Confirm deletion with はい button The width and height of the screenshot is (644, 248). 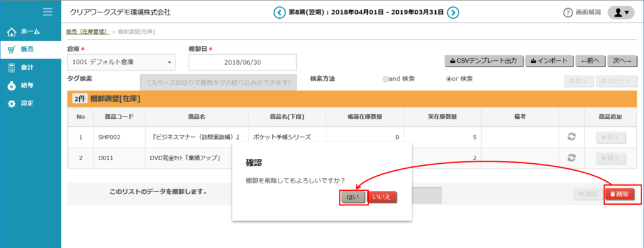[353, 197]
